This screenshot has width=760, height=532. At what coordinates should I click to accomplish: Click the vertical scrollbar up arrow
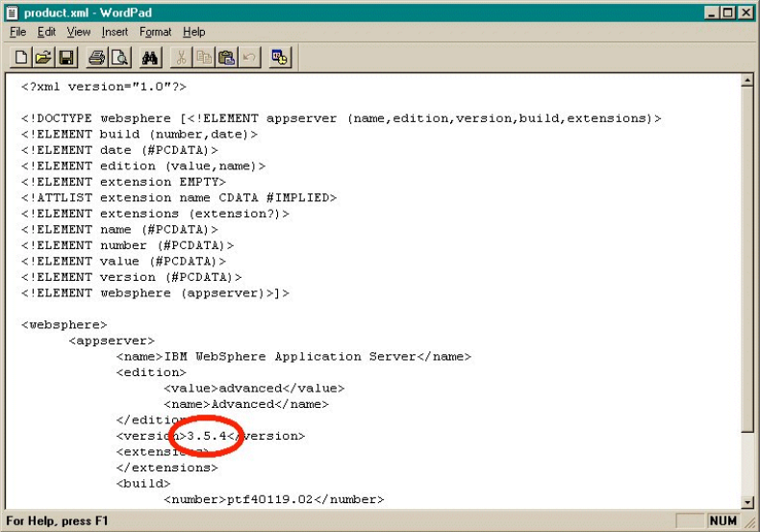[x=747, y=81]
